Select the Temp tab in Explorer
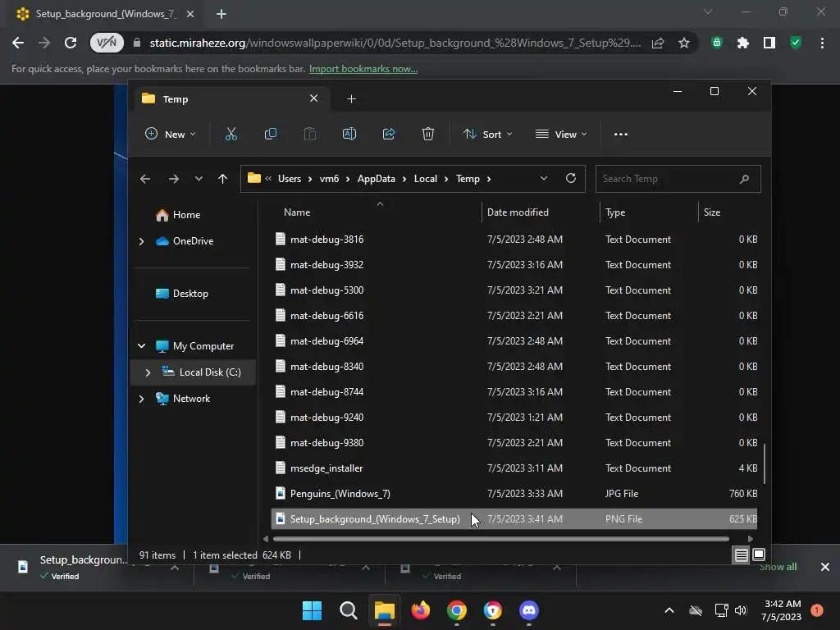Viewport: 840px width, 630px height. tap(231, 99)
